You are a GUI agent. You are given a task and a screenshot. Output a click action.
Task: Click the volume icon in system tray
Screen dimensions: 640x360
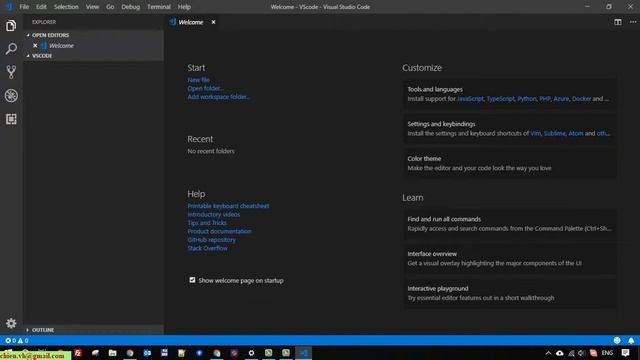coord(582,353)
